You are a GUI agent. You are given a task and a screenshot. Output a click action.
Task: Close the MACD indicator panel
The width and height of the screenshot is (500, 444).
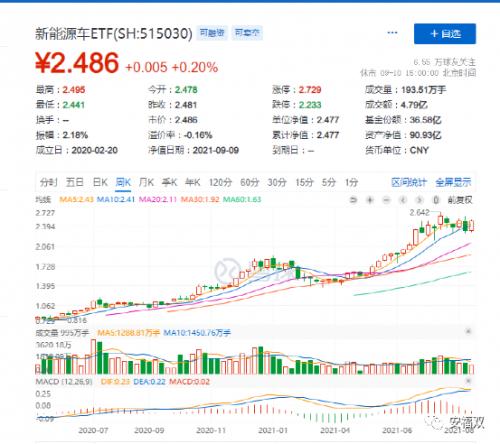(468, 381)
